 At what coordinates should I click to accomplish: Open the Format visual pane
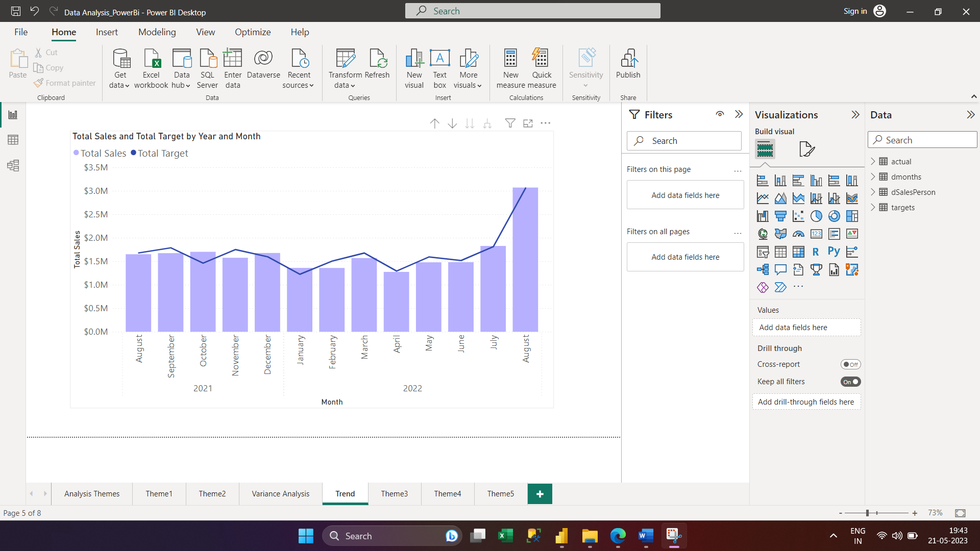806,149
